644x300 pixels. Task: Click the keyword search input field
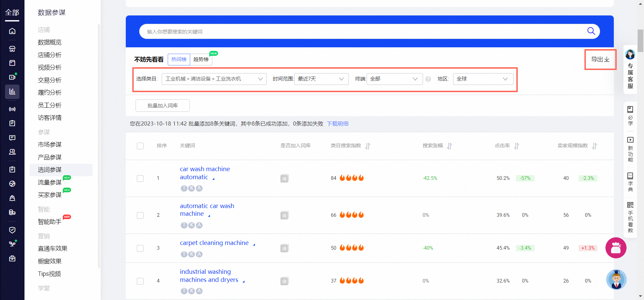coord(362,32)
